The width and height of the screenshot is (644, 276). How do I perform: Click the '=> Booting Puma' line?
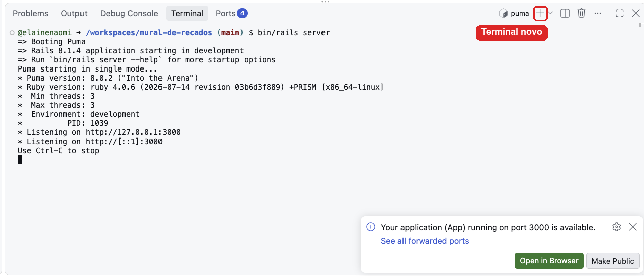point(51,42)
